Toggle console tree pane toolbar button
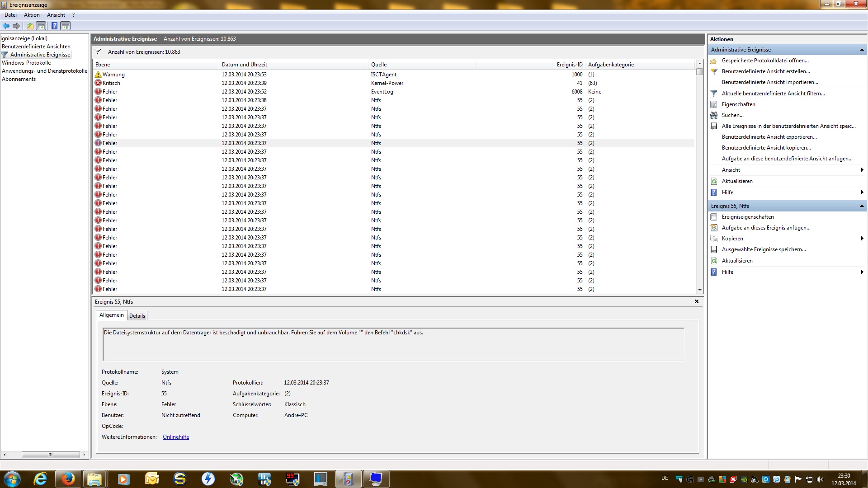This screenshot has height=488, width=868. pos(41,26)
